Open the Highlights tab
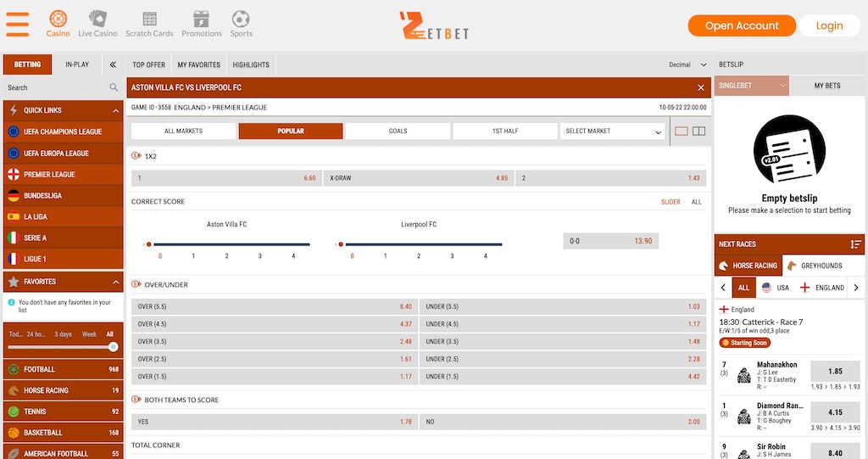Viewport: 868px width, 459px height. [251, 64]
